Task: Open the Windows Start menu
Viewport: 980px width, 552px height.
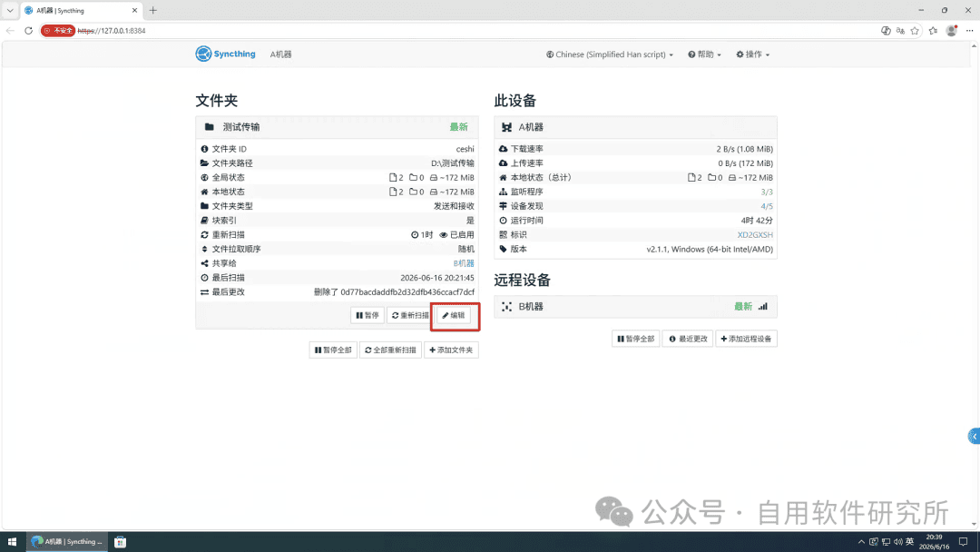Action: click(12, 541)
